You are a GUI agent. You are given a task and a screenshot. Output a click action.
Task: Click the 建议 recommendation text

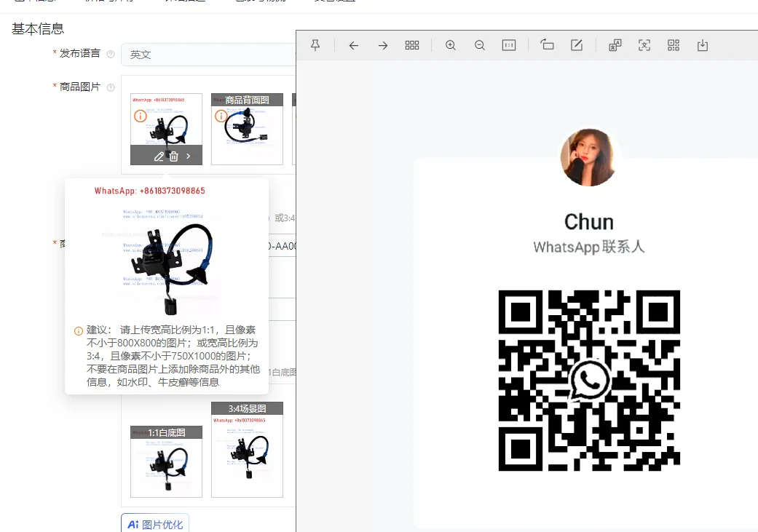[x=173, y=356]
